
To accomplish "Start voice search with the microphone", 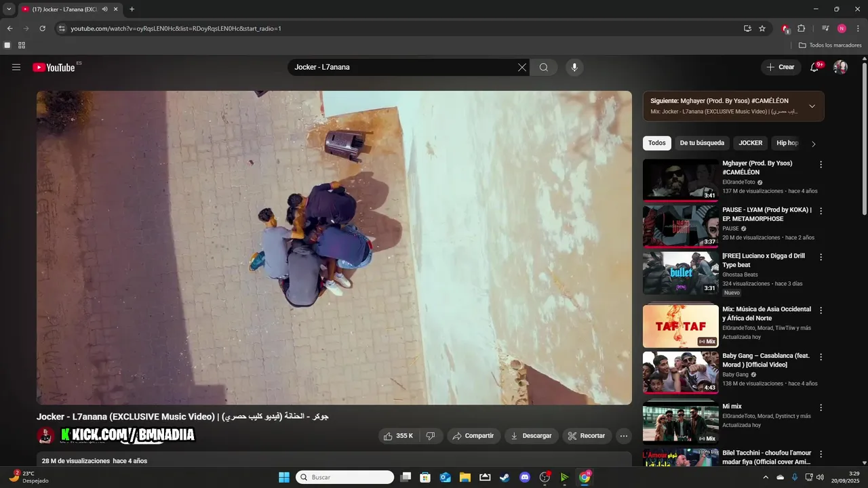I will point(574,67).
